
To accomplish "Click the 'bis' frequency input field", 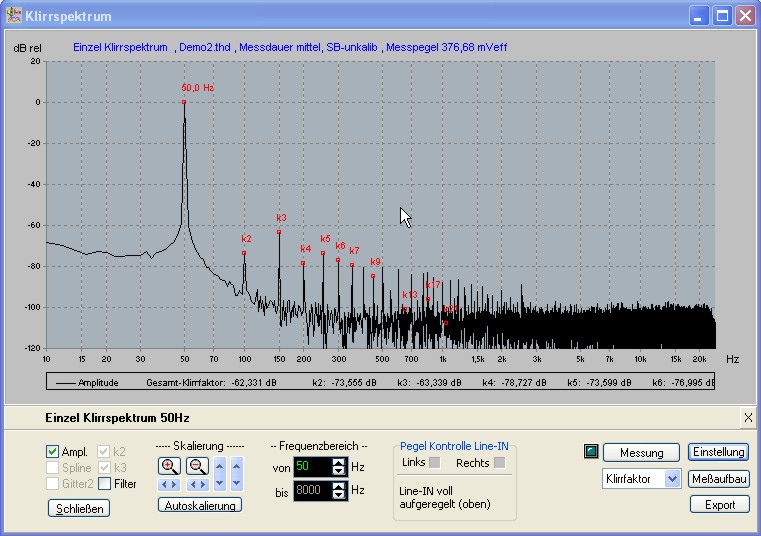I will pyautogui.click(x=311, y=491).
